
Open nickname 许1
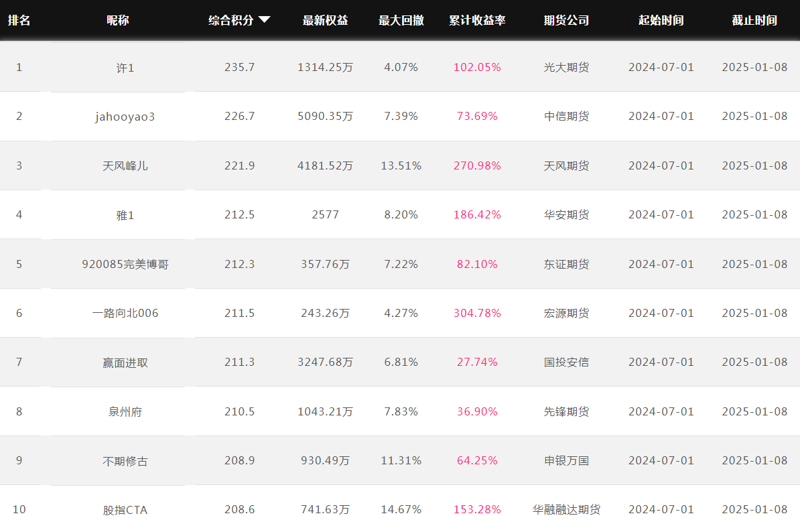point(125,68)
